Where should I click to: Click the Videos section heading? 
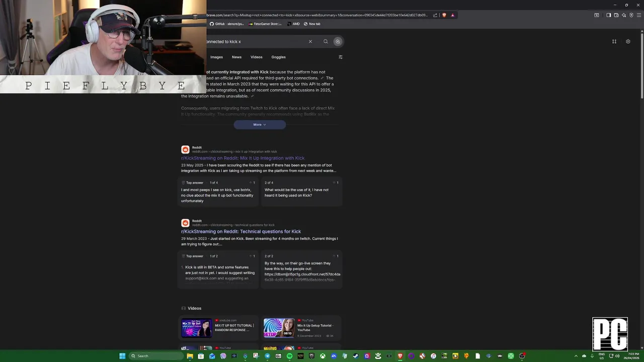coord(194,308)
